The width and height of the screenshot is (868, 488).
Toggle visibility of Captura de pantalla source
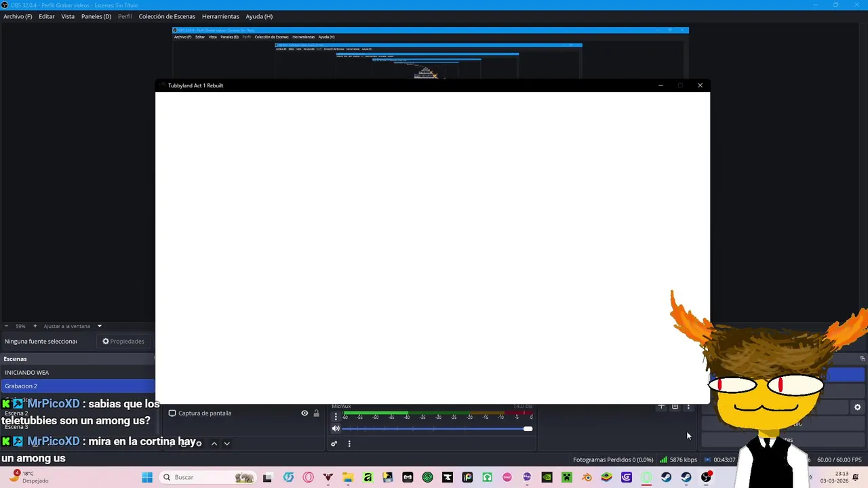click(x=304, y=413)
